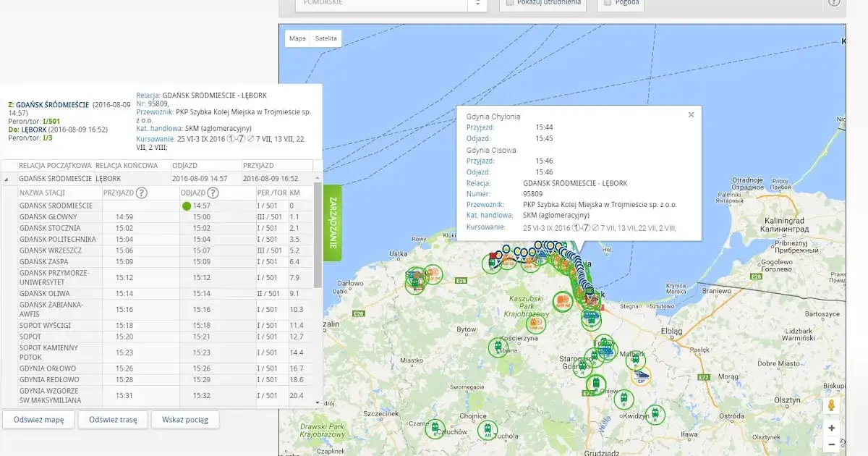
Task: Open the ODJAZD column help icon
Action: (215, 193)
